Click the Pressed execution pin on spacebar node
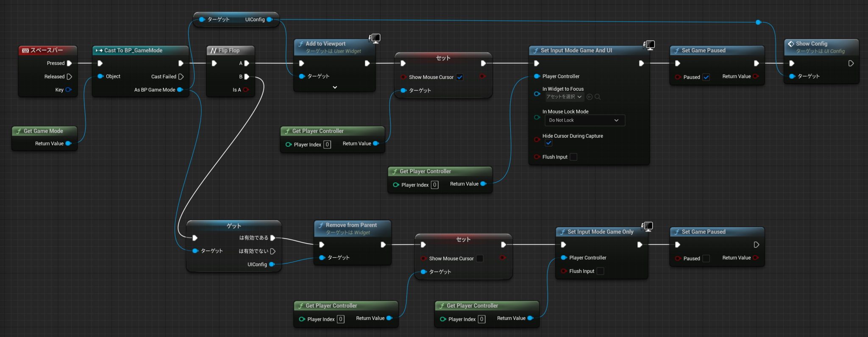 click(x=70, y=63)
